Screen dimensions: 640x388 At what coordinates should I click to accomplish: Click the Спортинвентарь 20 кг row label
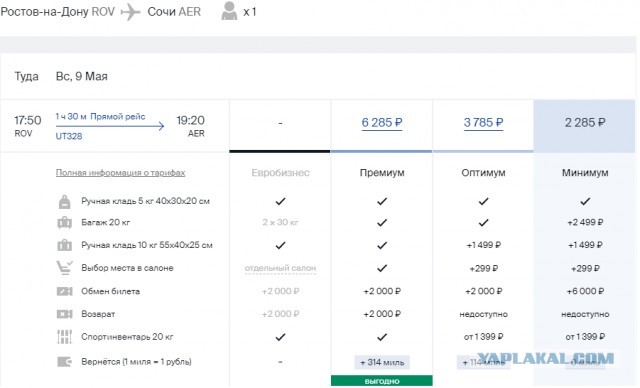pos(127,337)
